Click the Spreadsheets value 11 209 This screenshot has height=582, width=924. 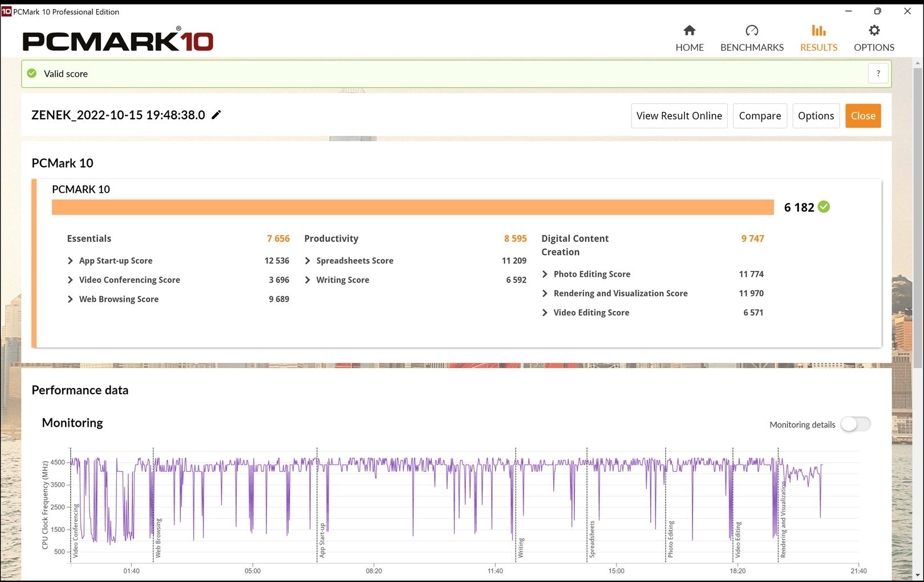coord(514,261)
